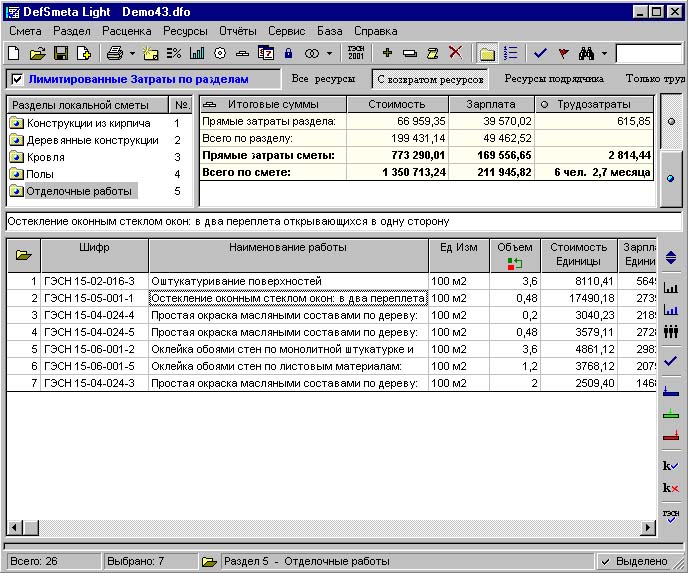This screenshot has height=573, width=688.
Task: Toggle the Выделено checkmark in status bar
Action: [606, 562]
